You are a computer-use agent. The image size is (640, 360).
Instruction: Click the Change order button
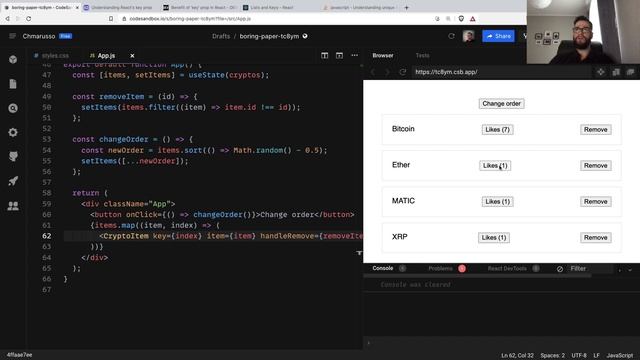[501, 104]
